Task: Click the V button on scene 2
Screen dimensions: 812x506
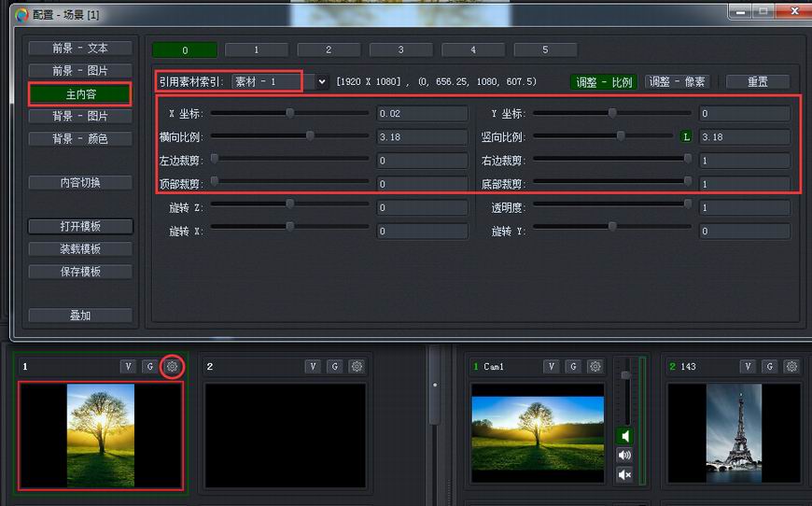Action: point(313,367)
